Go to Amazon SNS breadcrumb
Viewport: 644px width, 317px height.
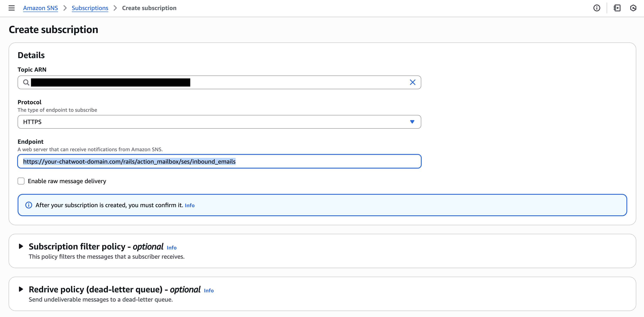point(40,8)
